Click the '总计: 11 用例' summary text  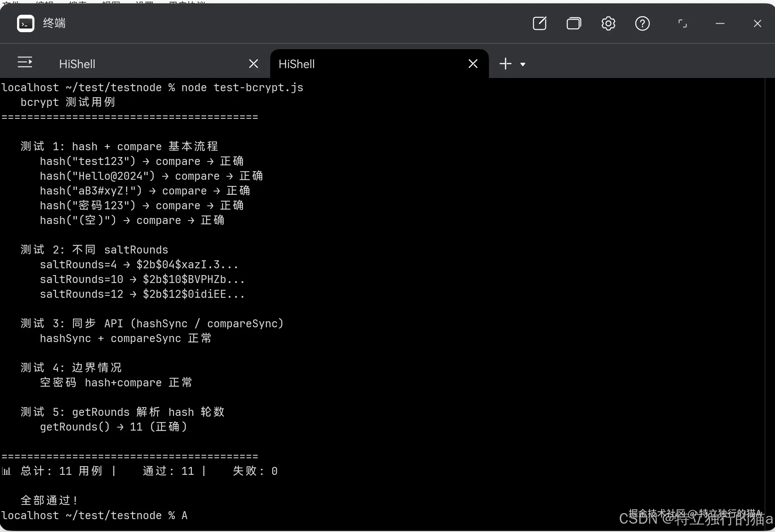(x=61, y=471)
